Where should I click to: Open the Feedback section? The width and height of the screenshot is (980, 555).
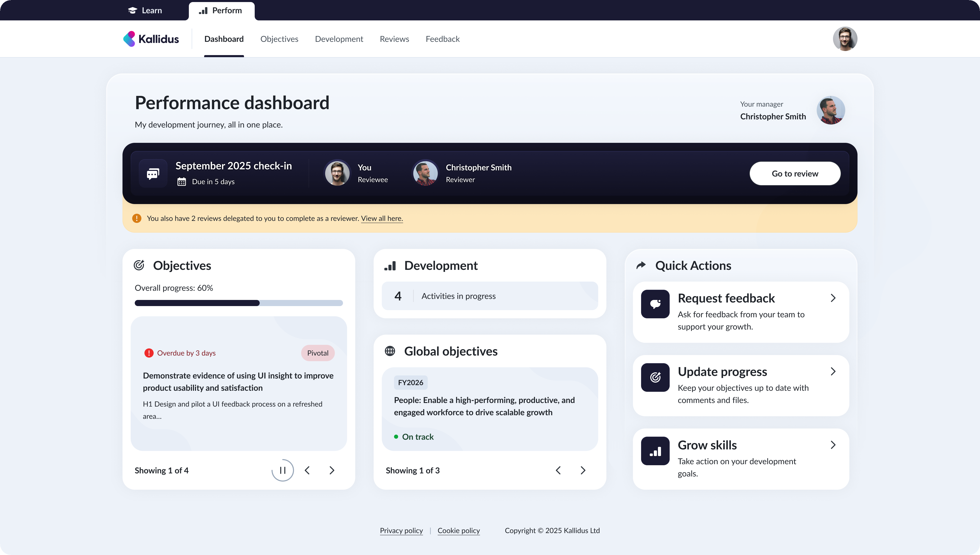(442, 39)
